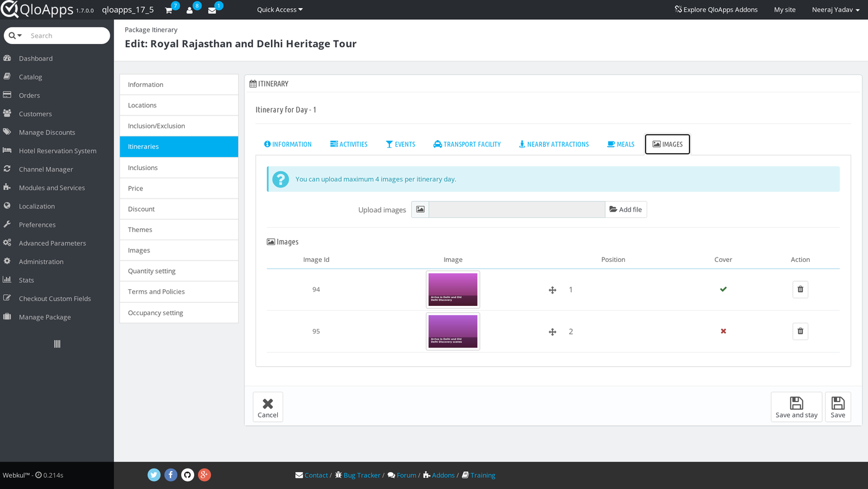Delete image 94 with trash icon
Screen dimensions: 868x489
tap(800, 289)
